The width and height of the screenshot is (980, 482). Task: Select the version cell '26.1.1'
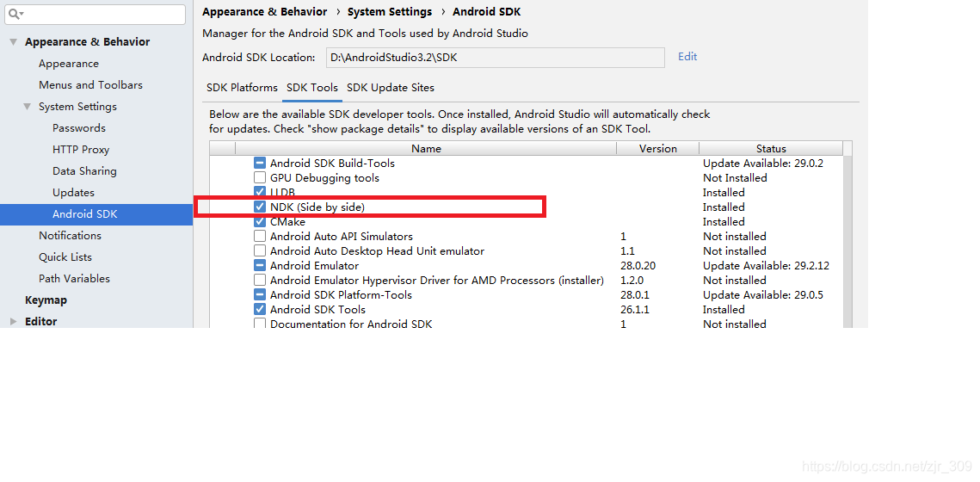(x=635, y=310)
